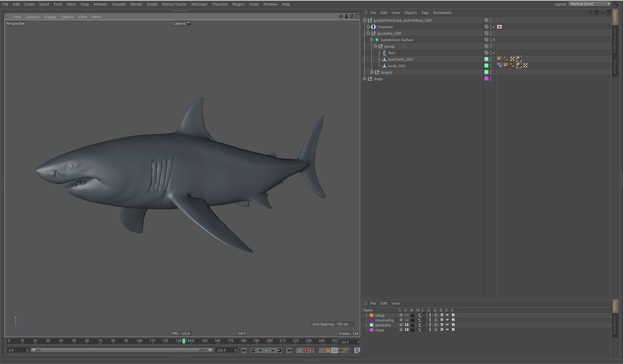Click the Record Active Objects key icon
Image resolution: width=623 pixels, height=364 pixels.
[x=299, y=350]
